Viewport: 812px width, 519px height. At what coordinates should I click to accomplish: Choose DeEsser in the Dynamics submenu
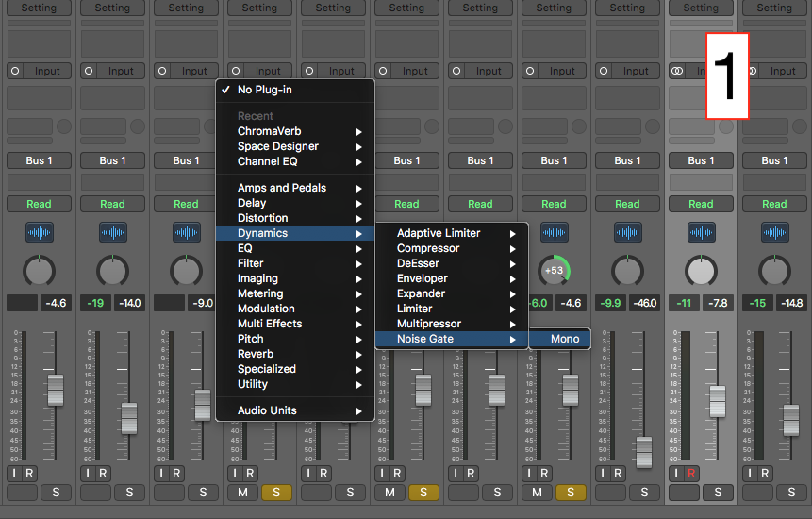[x=452, y=263]
